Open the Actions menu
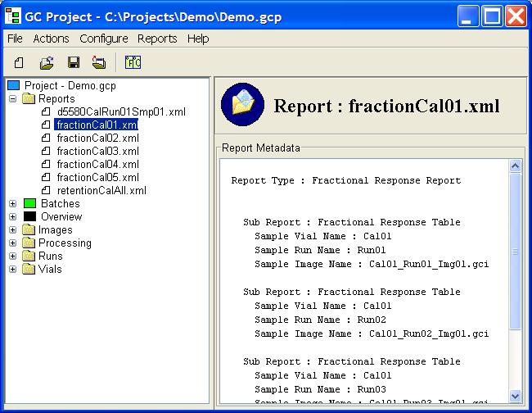Viewport: 532px width, 413px height. tap(52, 39)
